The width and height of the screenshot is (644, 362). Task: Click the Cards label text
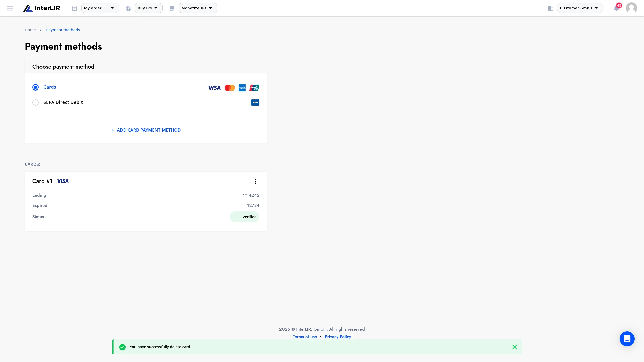point(50,87)
